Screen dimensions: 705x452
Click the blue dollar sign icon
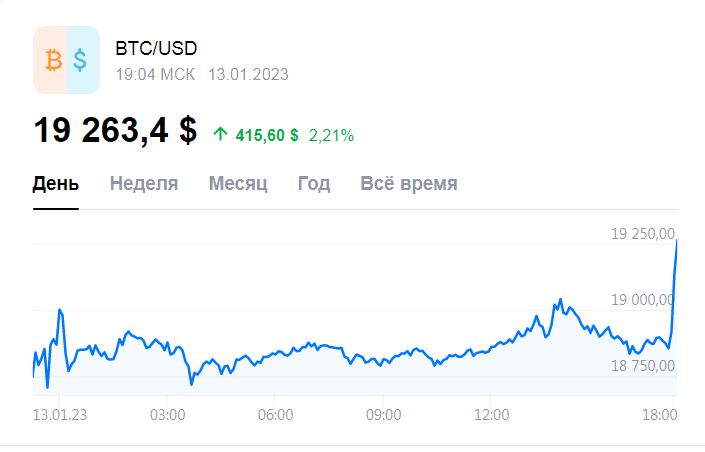(80, 60)
